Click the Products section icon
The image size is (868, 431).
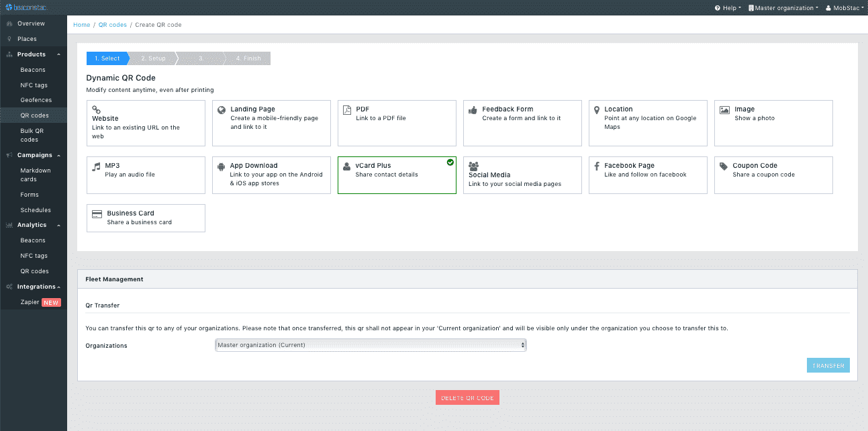tap(9, 54)
